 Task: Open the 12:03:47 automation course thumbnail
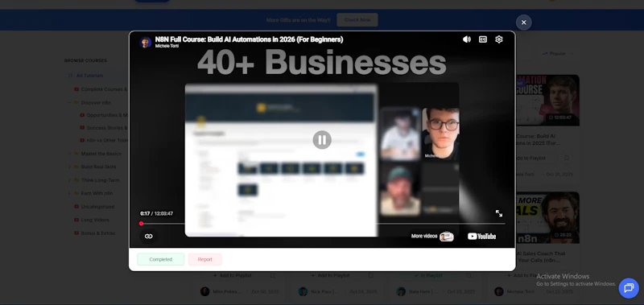click(x=547, y=100)
